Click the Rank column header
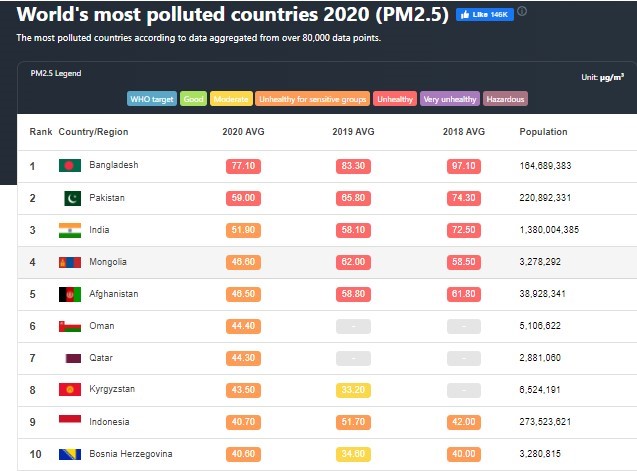 [41, 132]
